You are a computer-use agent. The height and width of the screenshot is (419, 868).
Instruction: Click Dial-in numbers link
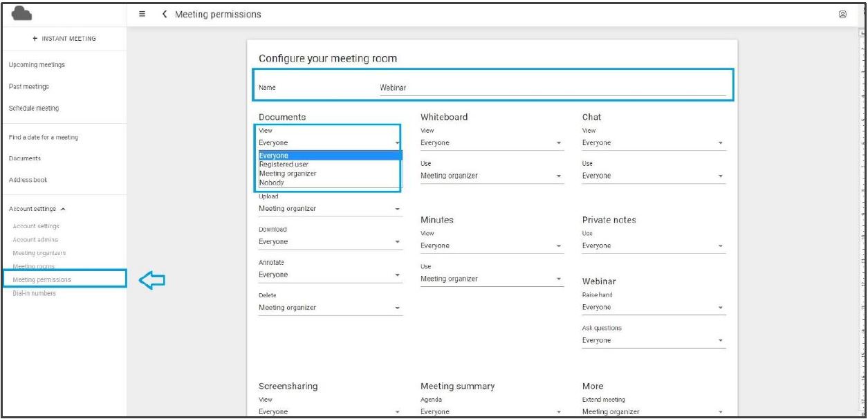[34, 293]
